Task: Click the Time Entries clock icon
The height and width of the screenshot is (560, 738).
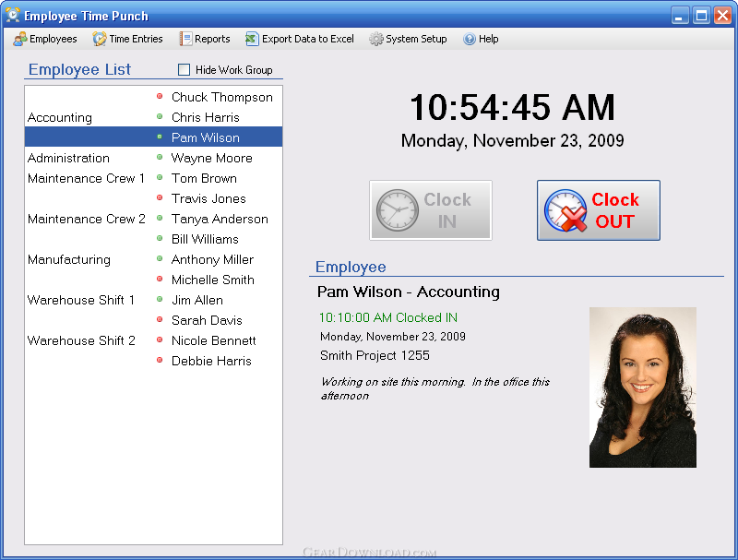Action: click(x=100, y=39)
